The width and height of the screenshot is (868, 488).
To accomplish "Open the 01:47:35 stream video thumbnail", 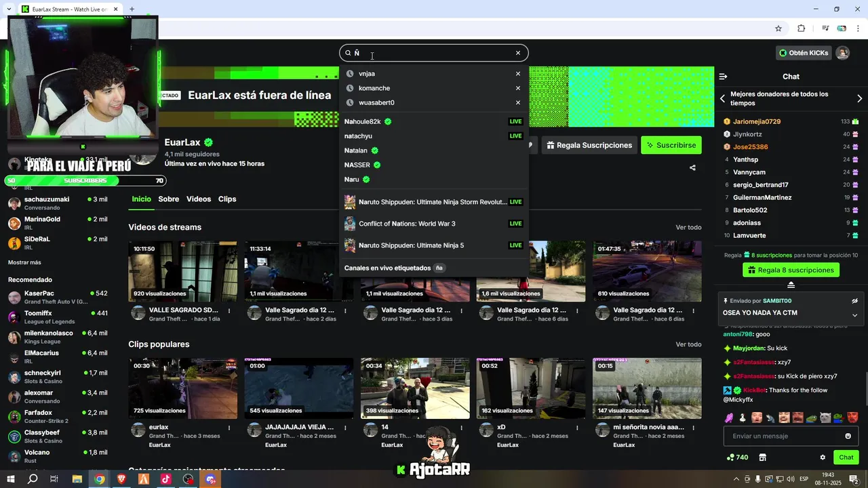I will click(647, 271).
